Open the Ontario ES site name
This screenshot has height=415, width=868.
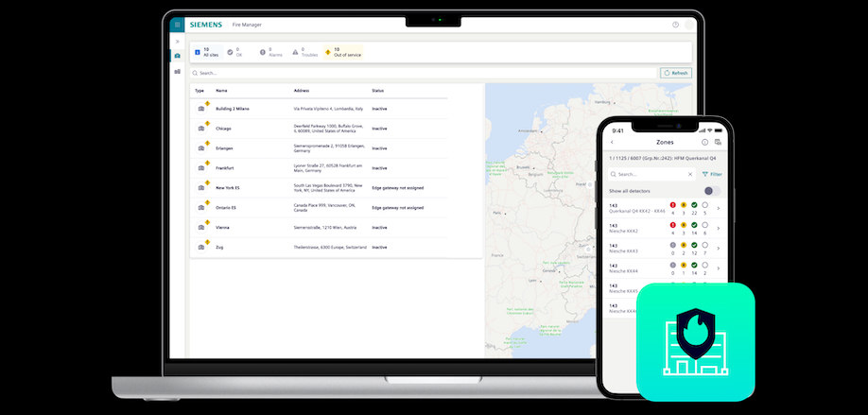tap(226, 208)
